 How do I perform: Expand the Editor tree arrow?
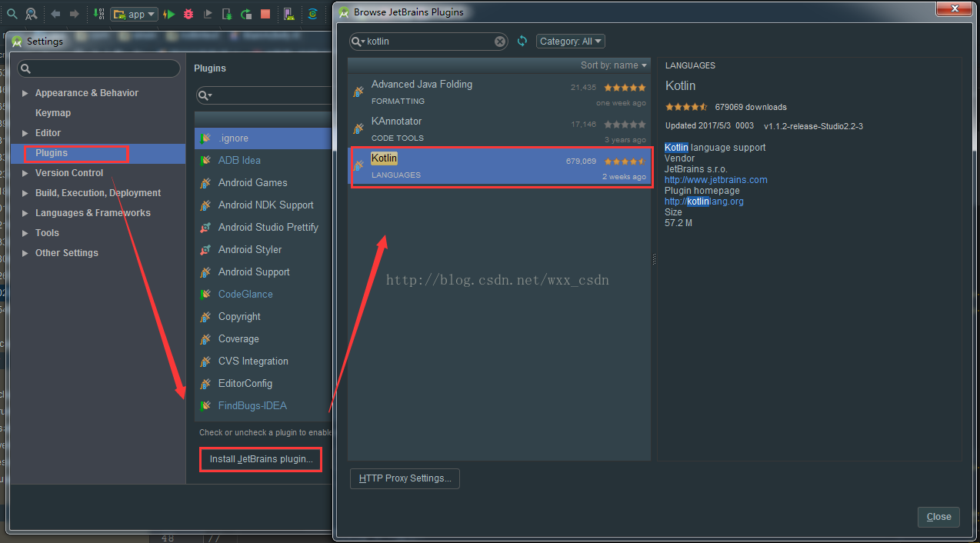(25, 133)
